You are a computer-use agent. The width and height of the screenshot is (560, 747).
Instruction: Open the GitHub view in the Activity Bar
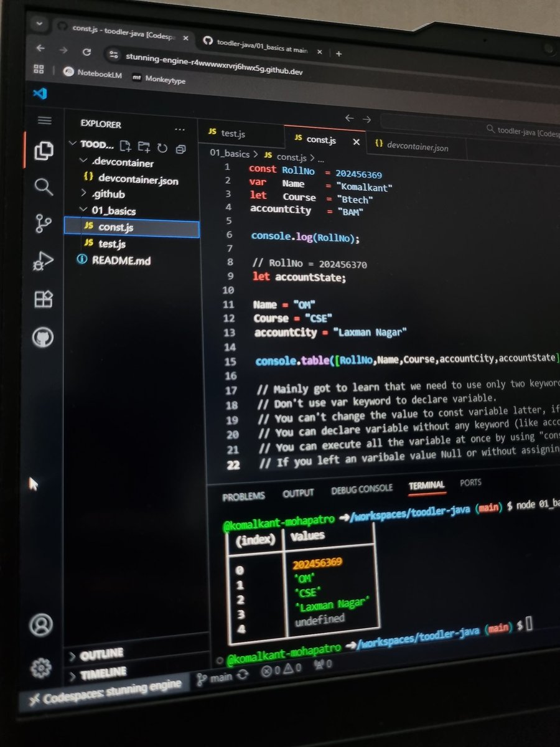(x=43, y=337)
